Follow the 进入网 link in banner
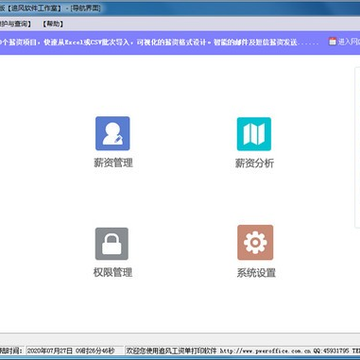Screen dimensions: 360x360 click(349, 42)
